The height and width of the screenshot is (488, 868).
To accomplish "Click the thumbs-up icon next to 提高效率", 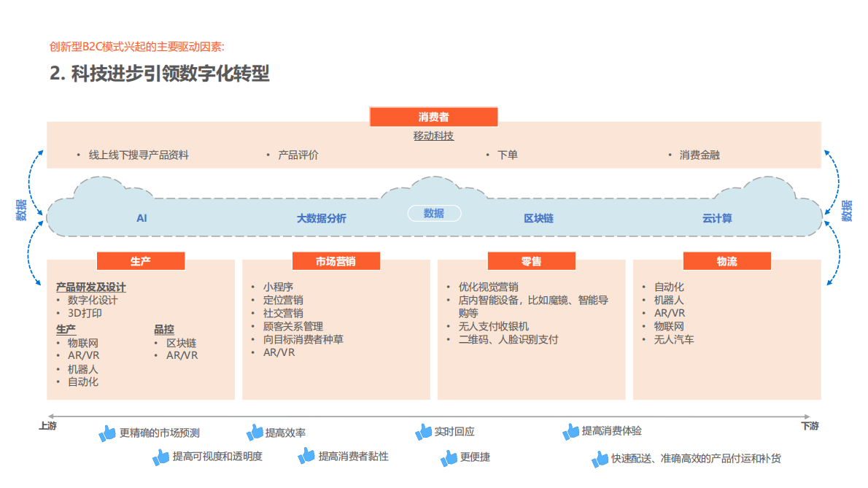I will (255, 432).
